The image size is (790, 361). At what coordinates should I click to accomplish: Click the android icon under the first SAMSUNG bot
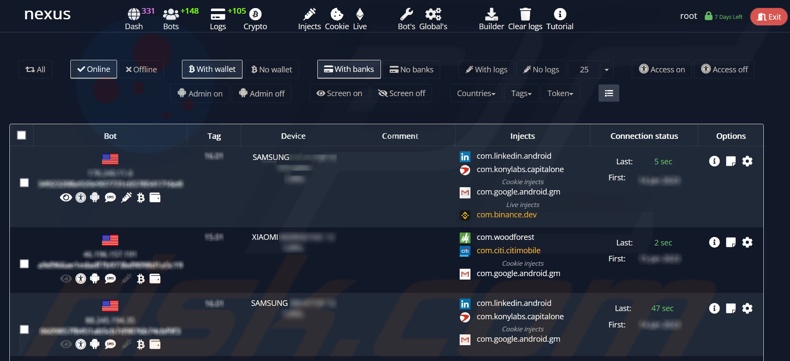(95, 198)
